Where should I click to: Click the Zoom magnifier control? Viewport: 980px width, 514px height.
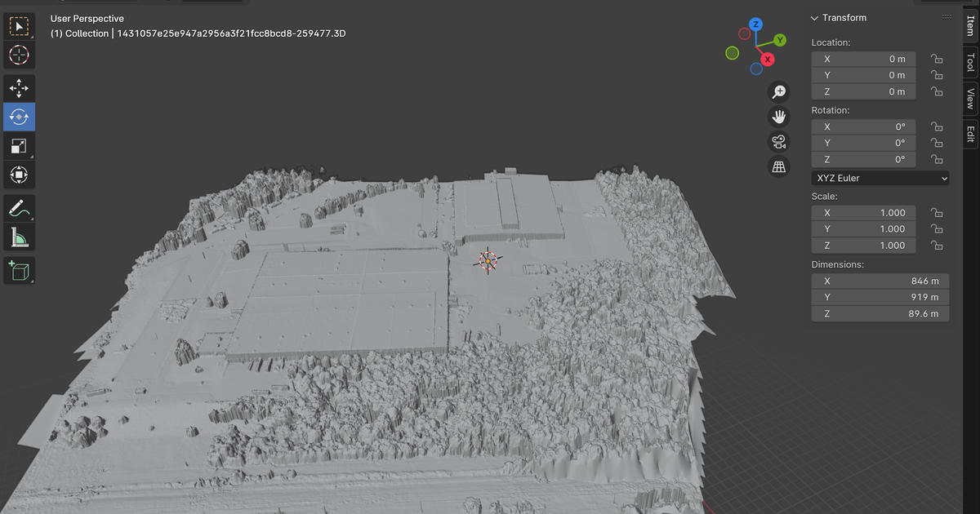coord(778,91)
